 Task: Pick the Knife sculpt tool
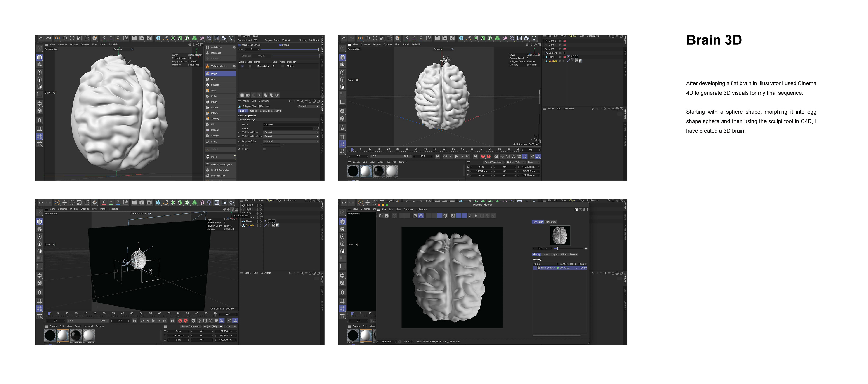[x=214, y=96]
